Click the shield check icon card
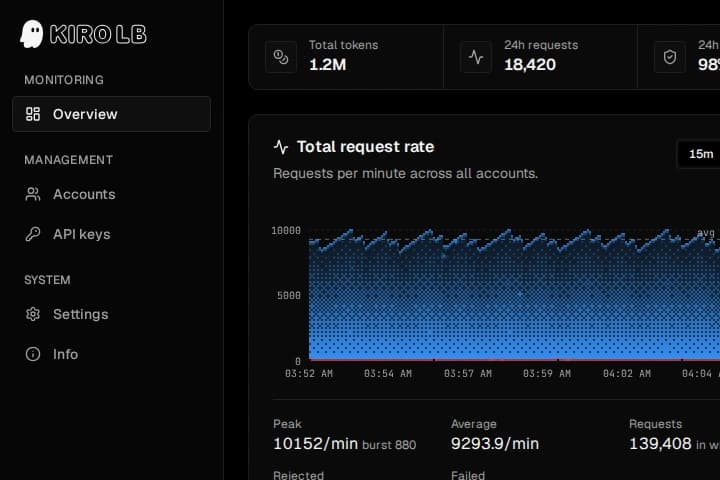This screenshot has height=480, width=720. tap(670, 57)
